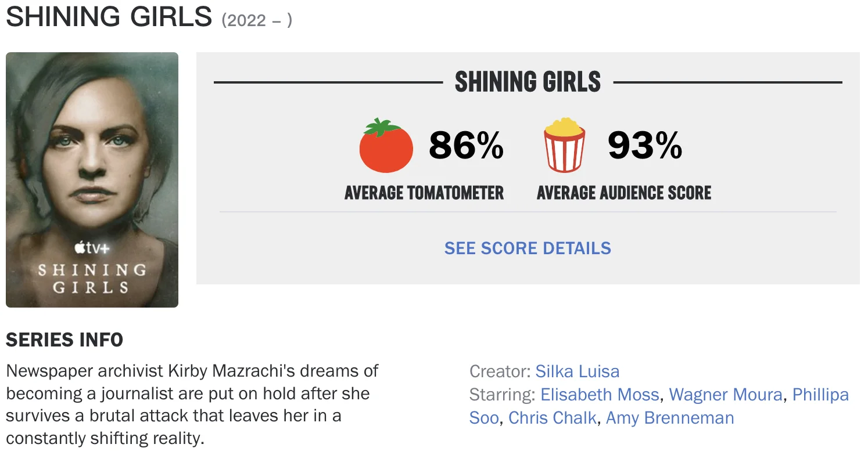The height and width of the screenshot is (455, 868).
Task: Click the Kirby Mazrachi synopsis paragraph
Action: pyautogui.click(x=192, y=404)
